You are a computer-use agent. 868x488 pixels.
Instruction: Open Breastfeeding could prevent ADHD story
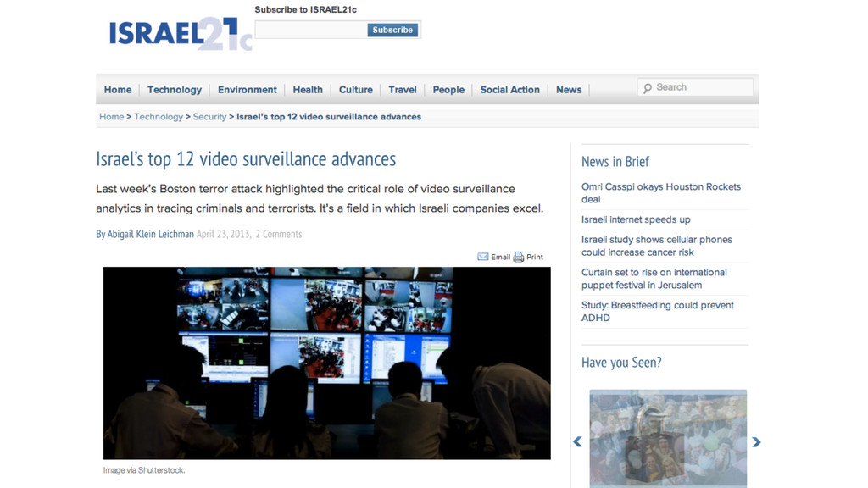pyautogui.click(x=657, y=312)
